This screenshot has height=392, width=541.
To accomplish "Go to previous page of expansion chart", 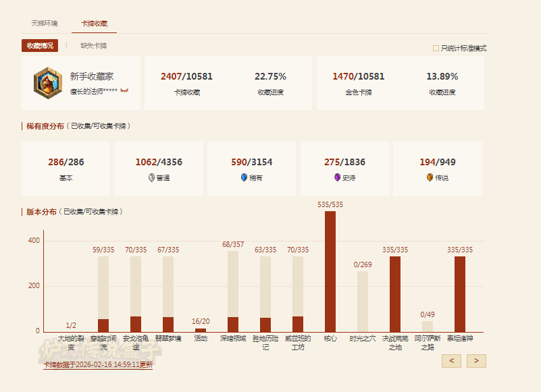I will [x=451, y=361].
